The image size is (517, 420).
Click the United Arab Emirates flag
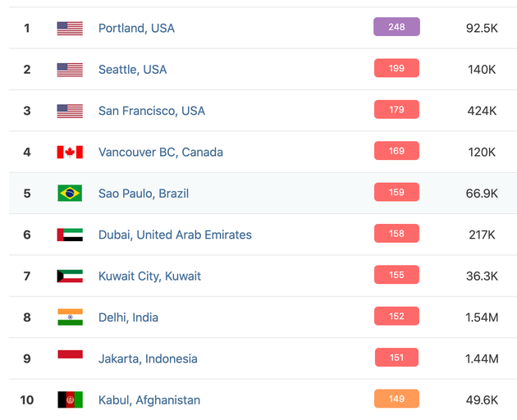(x=70, y=235)
